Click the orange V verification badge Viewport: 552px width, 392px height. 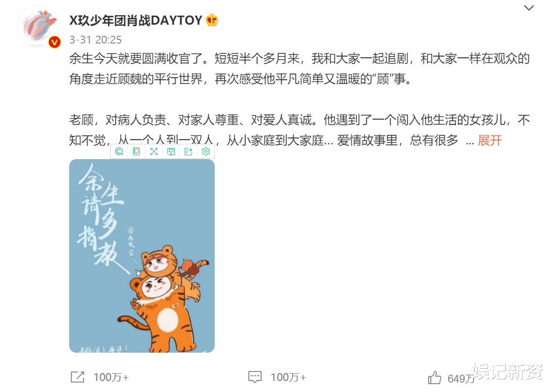pos(54,43)
